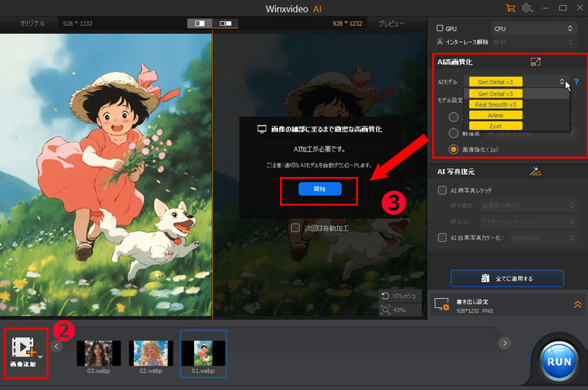This screenshot has height=390, width=588.
Task: Click the 43% zoom control
Action: coord(400,310)
